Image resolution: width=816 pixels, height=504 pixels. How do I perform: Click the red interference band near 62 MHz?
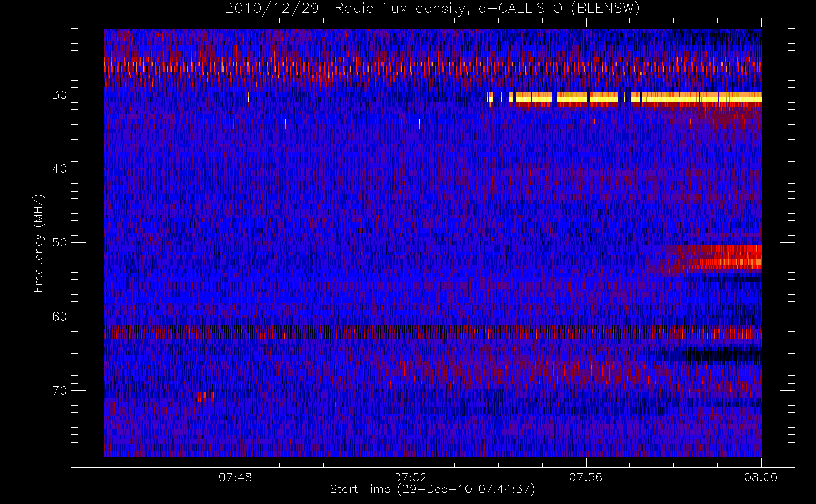pos(433,332)
